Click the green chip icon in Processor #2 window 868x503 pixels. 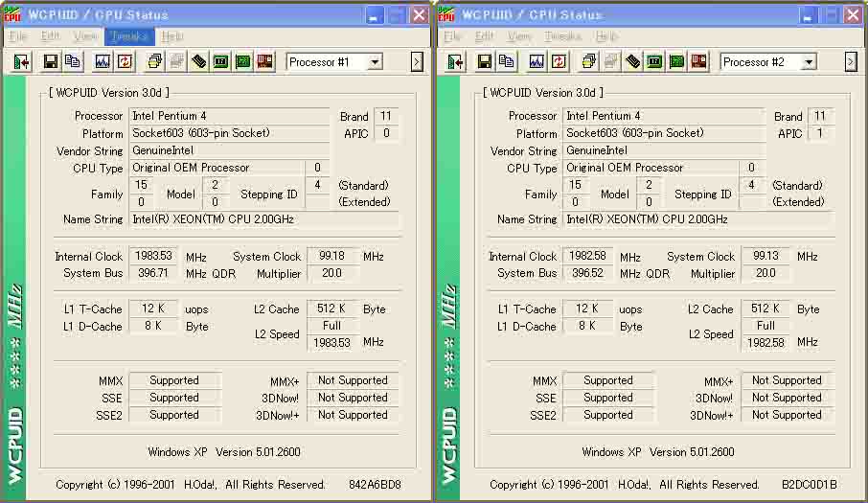[x=655, y=61]
